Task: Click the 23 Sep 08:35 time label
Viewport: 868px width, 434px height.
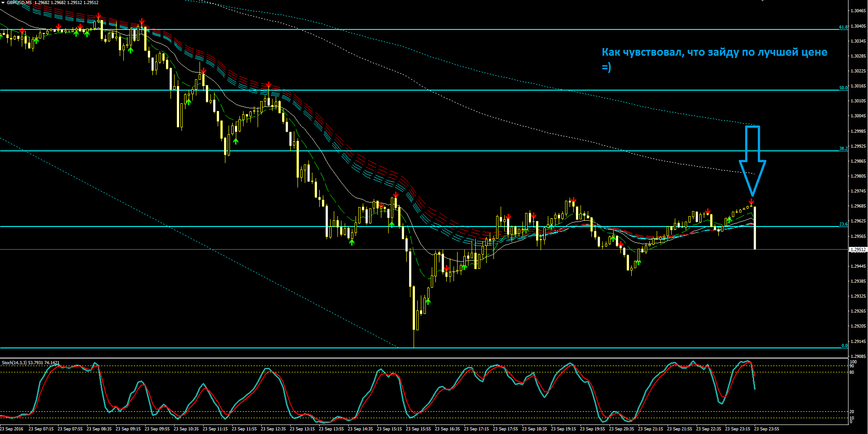Action: [x=99, y=429]
